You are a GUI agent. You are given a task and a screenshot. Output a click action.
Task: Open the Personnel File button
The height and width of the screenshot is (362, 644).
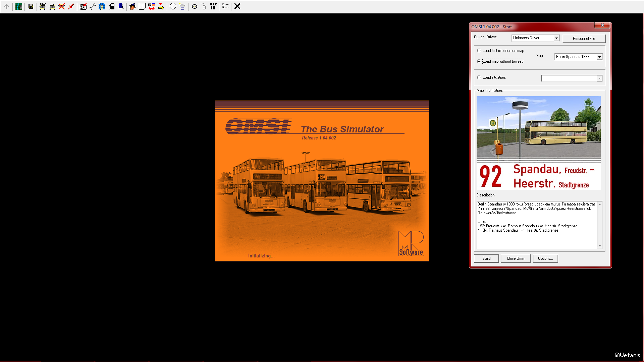tap(584, 39)
